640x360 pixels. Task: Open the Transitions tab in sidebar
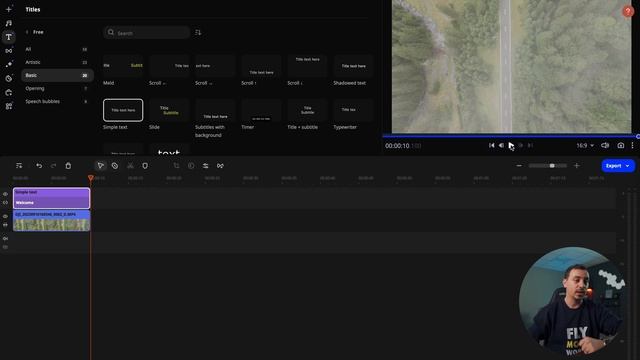(x=9, y=51)
